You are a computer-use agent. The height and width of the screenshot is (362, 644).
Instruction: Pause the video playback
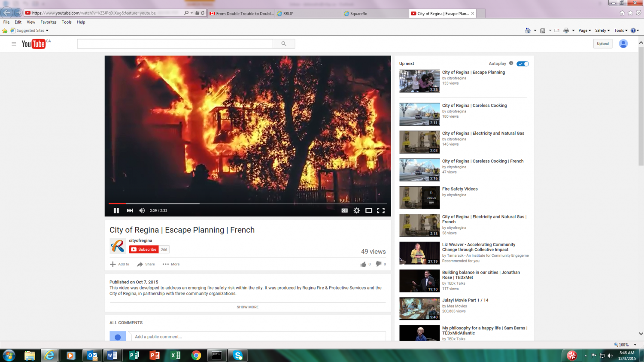pyautogui.click(x=116, y=210)
